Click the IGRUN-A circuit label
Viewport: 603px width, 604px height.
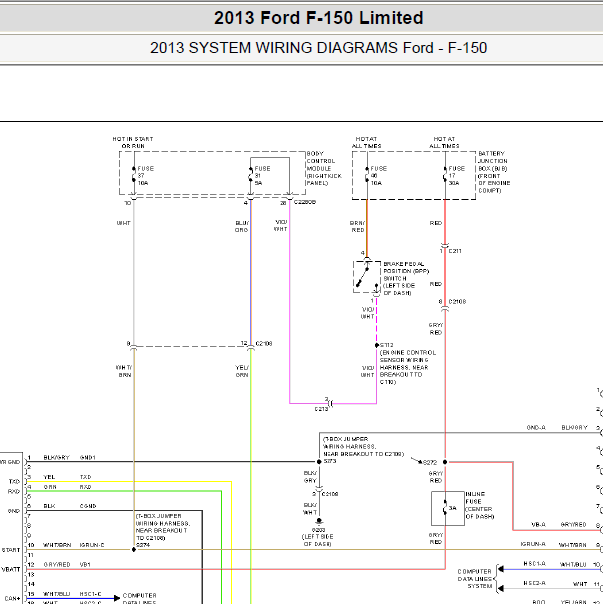coord(533,544)
